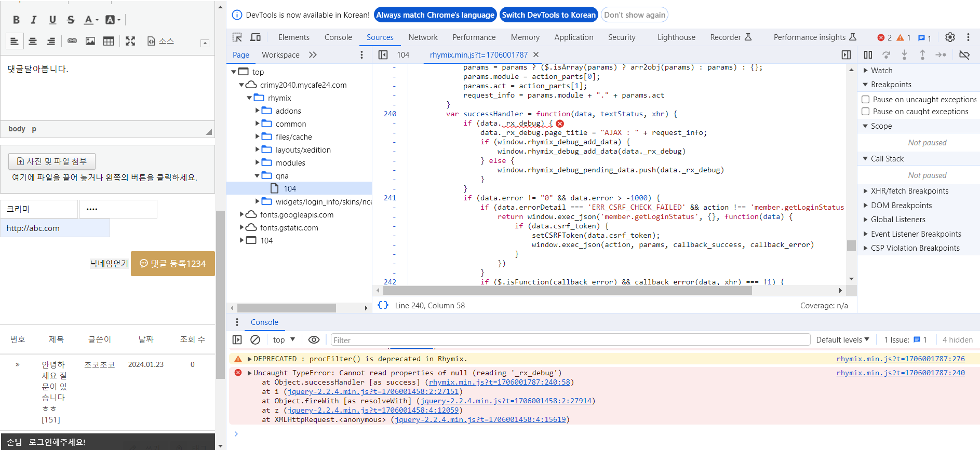980x450 pixels.
Task: Enable Pause on uncaught exceptions
Action: [x=865, y=99]
